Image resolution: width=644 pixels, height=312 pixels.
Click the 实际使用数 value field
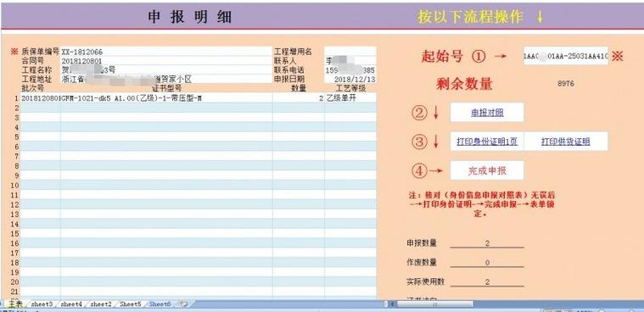(487, 282)
